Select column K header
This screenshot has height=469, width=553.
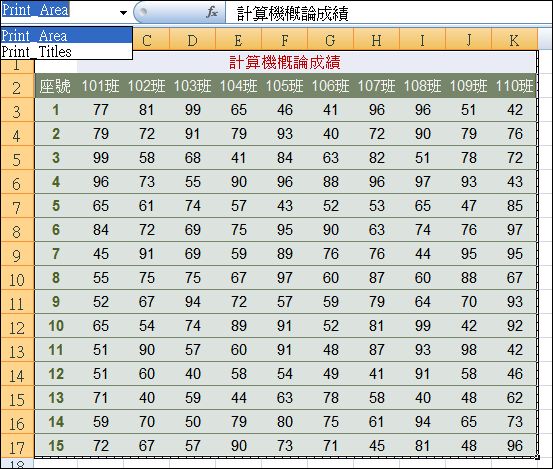pyautogui.click(x=514, y=40)
